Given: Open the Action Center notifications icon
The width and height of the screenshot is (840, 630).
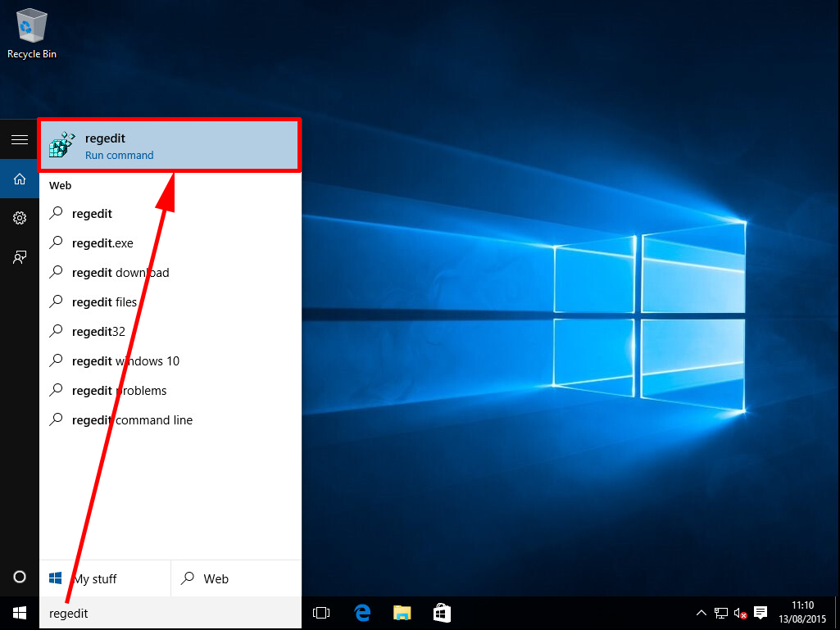Looking at the screenshot, I should (x=761, y=614).
